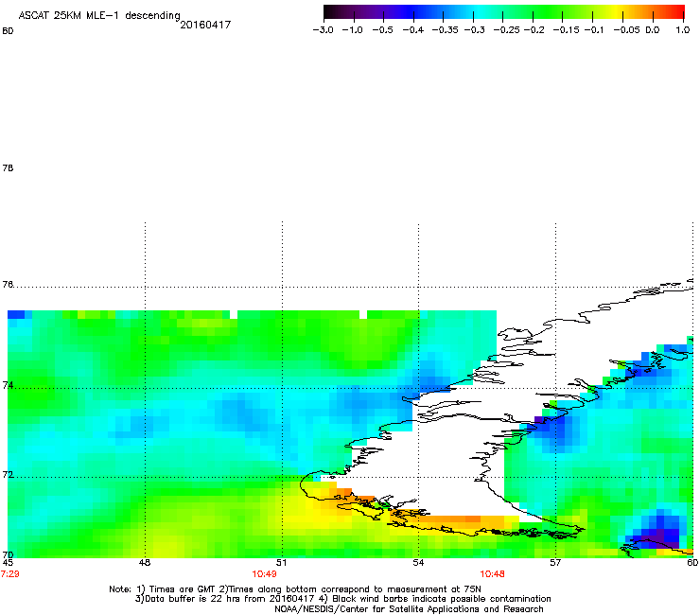Click the colorbar label -0.3
Screen dimensions: 700x615
click(474, 30)
